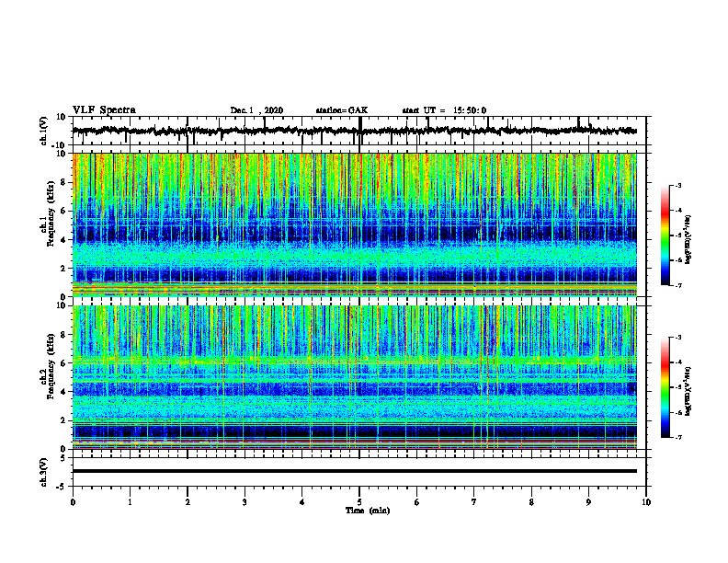Click the "start UT = 15:50:0" header text

(x=444, y=110)
